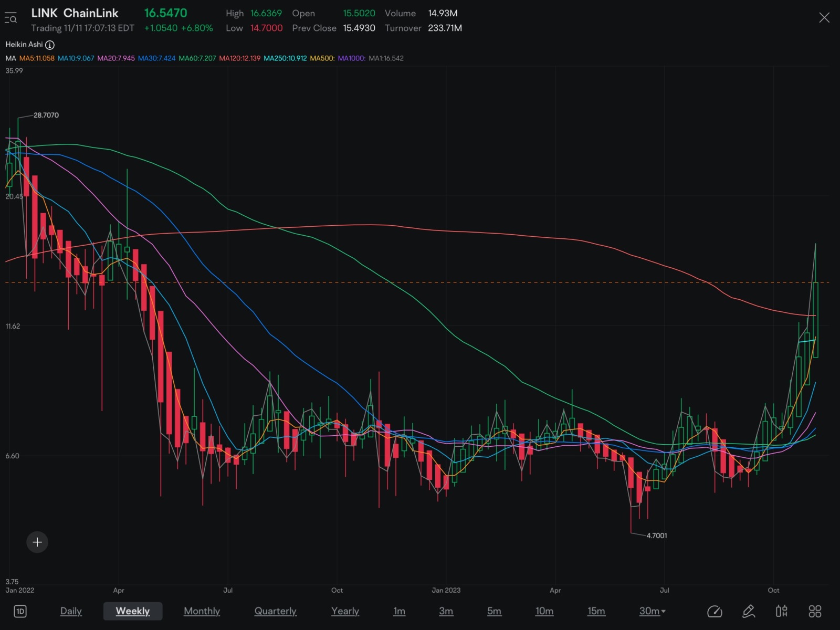
Task: Select MA1000 indicator label
Action: [352, 58]
